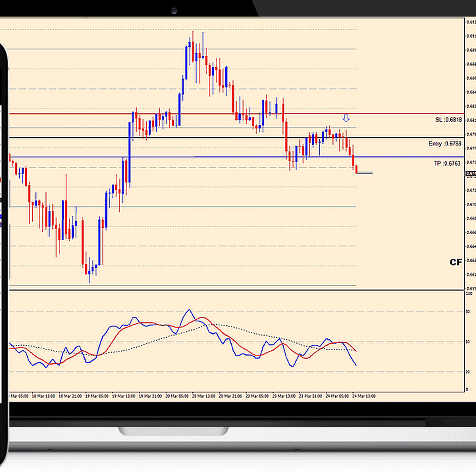The image size is (476, 476).
Task: Select the black entry horizontal line
Action: pos(237,138)
